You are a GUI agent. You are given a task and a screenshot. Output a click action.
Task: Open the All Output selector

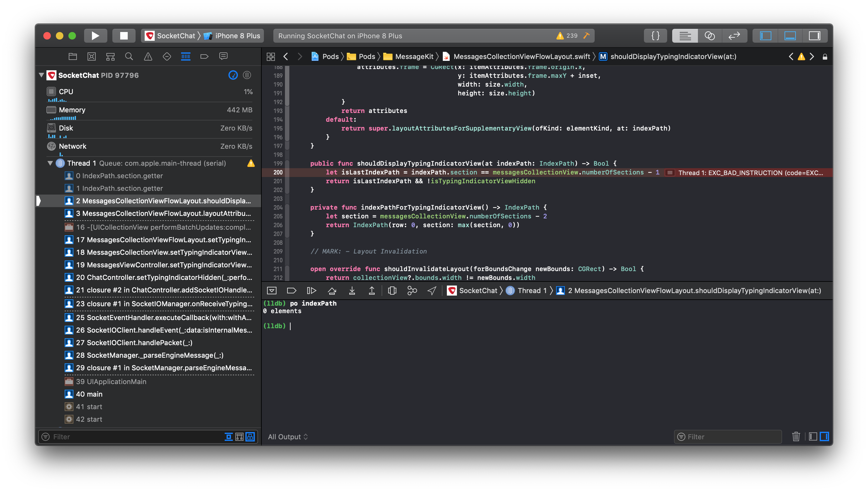click(288, 436)
